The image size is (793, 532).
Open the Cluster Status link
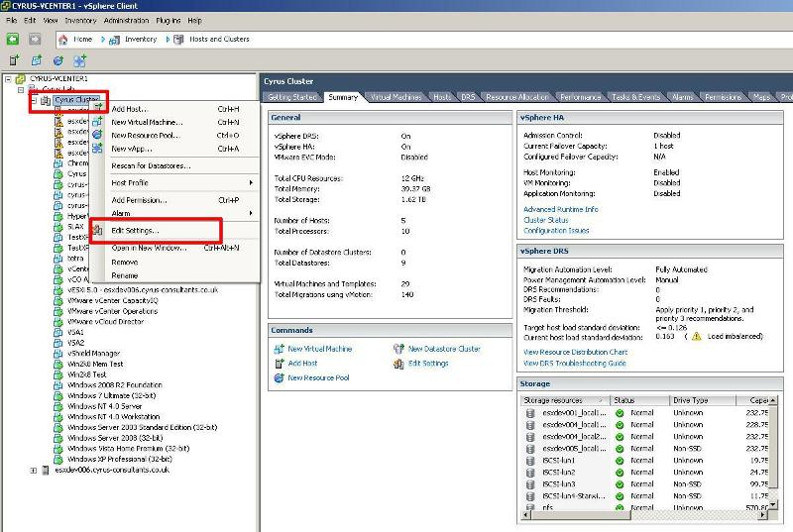(546, 220)
